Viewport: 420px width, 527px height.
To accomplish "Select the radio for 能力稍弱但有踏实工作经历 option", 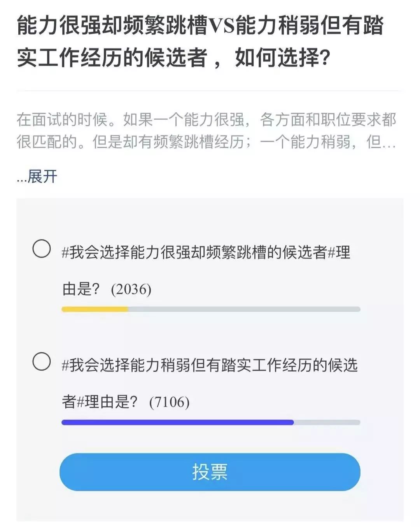I will 41,361.
